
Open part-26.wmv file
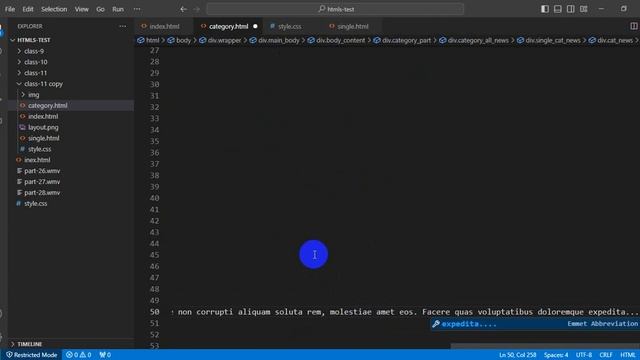point(42,171)
